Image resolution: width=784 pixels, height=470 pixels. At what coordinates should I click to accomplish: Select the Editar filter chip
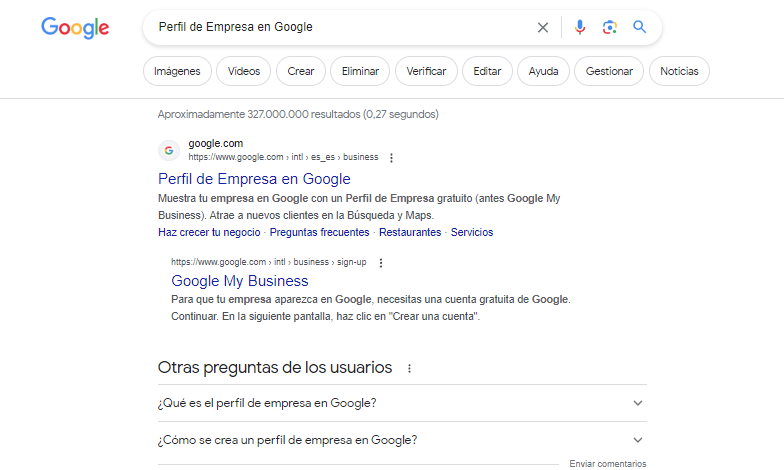487,71
